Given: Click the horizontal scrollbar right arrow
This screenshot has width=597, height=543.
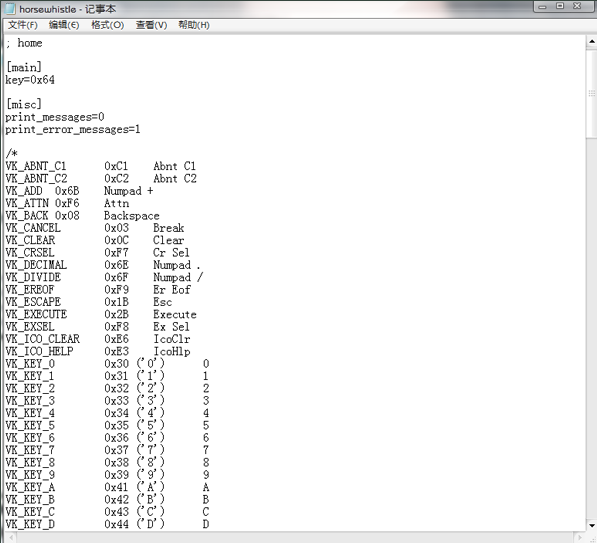Looking at the screenshot, I should coord(580,538).
